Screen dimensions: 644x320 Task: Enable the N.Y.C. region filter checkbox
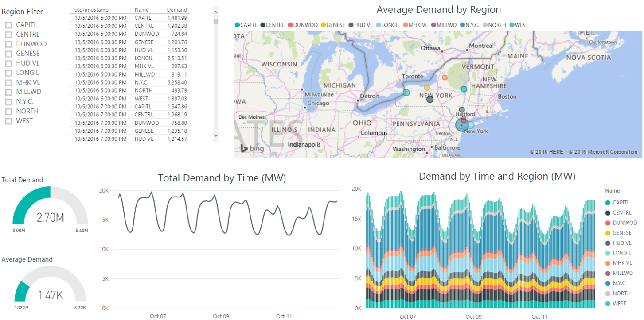[x=8, y=102]
